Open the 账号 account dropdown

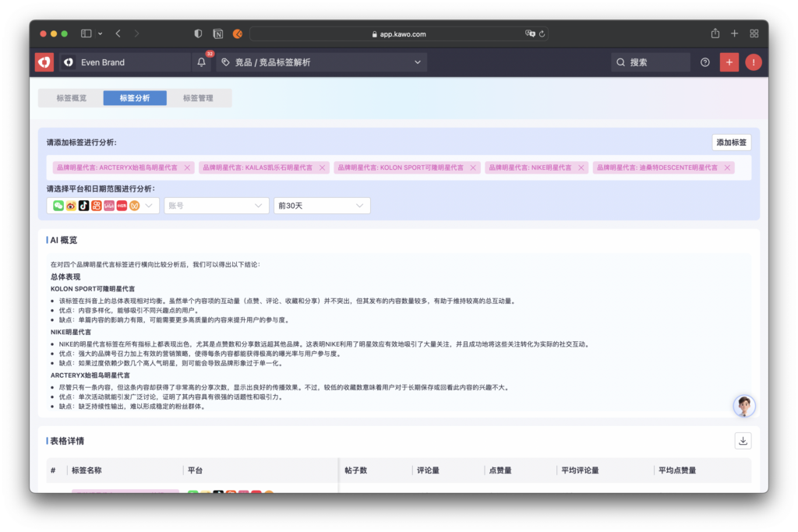(x=216, y=206)
